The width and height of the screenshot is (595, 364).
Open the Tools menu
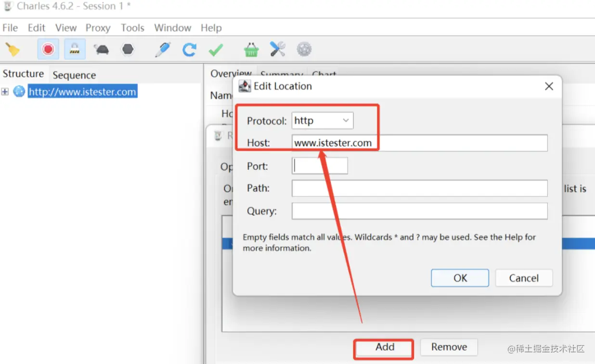(132, 27)
